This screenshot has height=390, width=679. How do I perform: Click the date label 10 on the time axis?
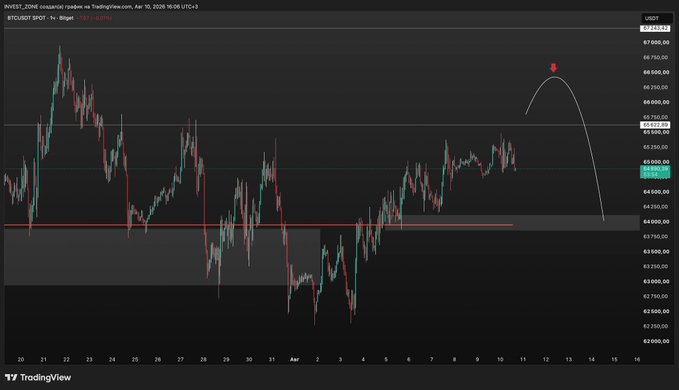tap(500, 359)
